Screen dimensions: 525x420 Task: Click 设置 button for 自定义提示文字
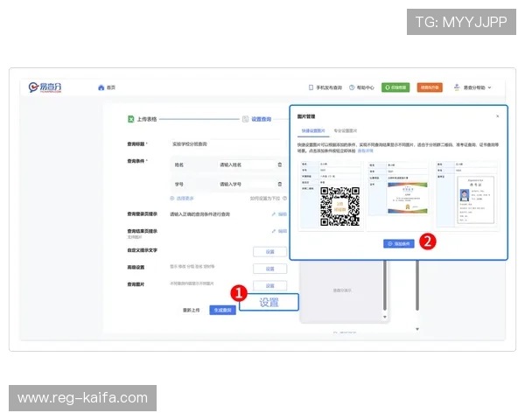click(x=269, y=251)
